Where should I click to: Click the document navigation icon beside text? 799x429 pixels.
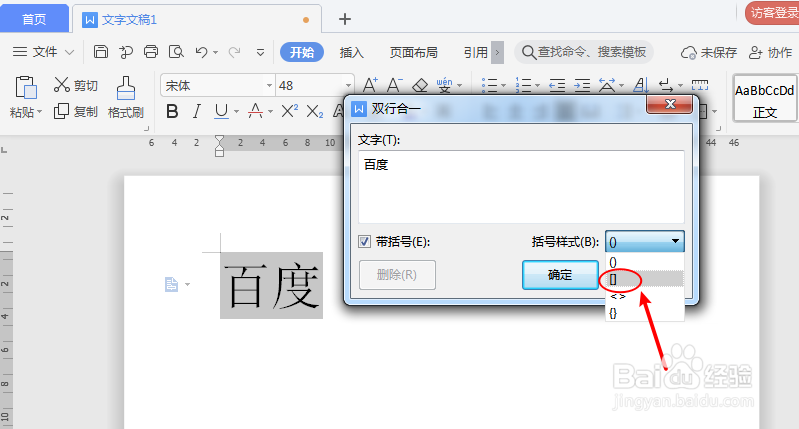tap(172, 284)
